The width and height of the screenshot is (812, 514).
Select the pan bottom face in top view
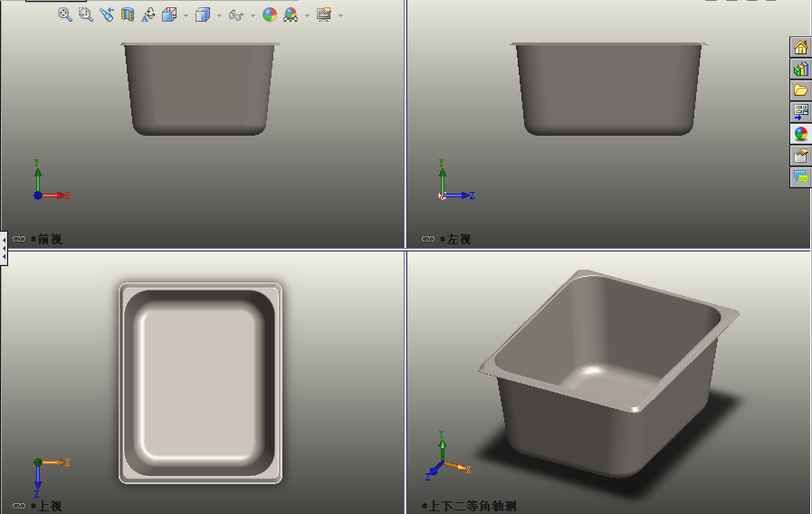coord(200,383)
